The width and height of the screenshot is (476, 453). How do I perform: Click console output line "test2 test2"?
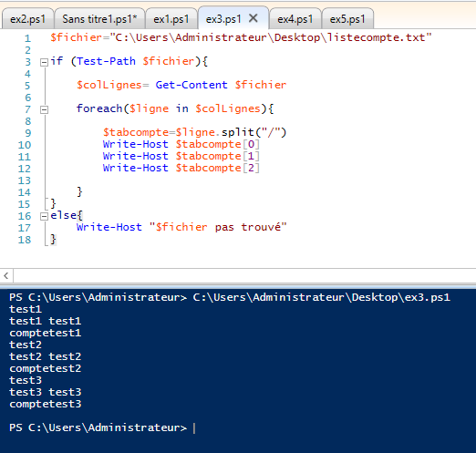coord(46,356)
